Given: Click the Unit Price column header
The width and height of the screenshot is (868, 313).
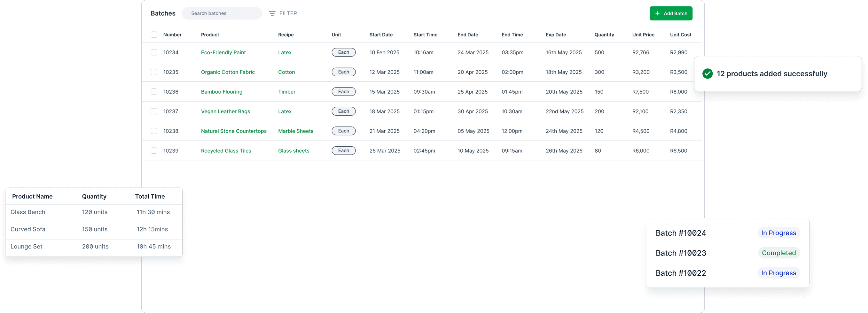Looking at the screenshot, I should [x=643, y=35].
